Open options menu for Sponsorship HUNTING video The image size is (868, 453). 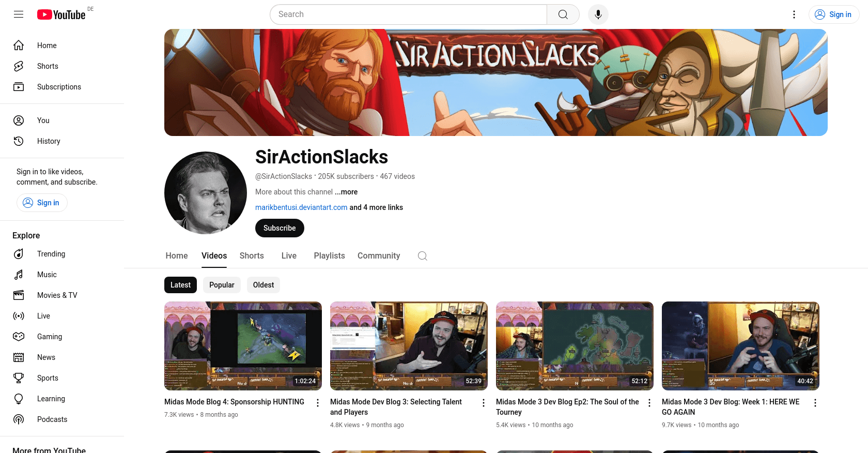click(x=317, y=403)
